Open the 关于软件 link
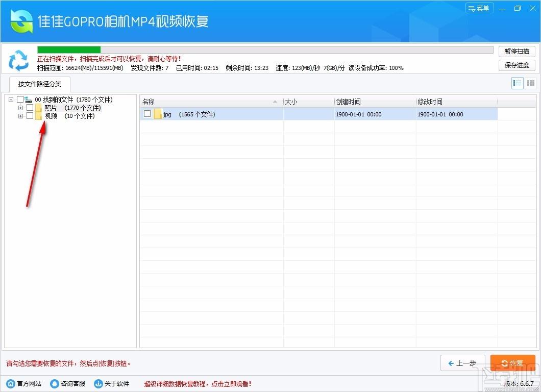The width and height of the screenshot is (541, 392). pos(116,384)
